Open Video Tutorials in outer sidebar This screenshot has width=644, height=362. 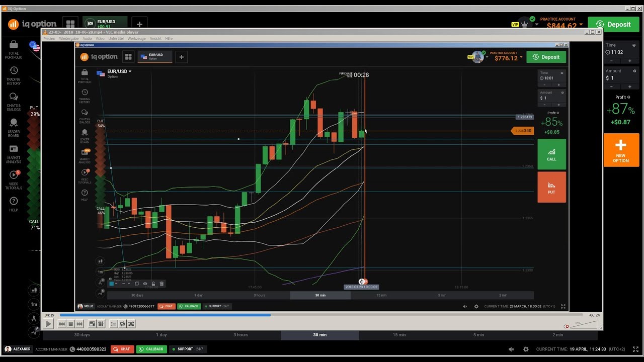pos(14,180)
